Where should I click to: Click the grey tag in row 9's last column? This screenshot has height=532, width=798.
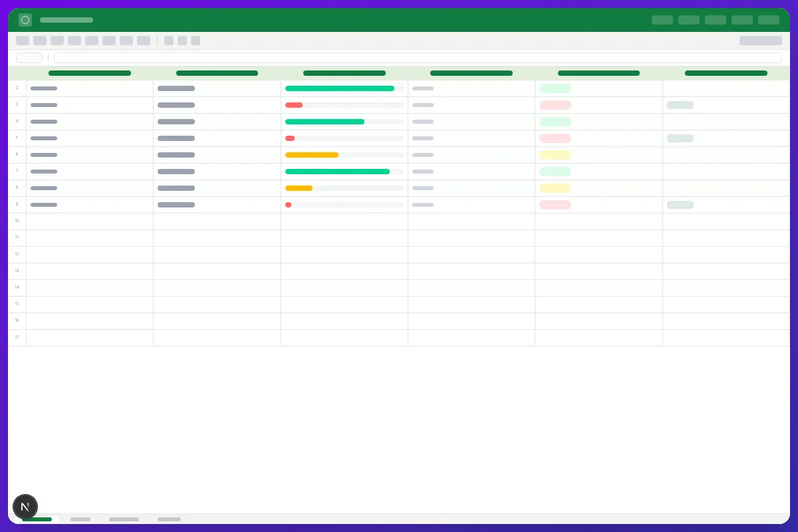coord(680,205)
